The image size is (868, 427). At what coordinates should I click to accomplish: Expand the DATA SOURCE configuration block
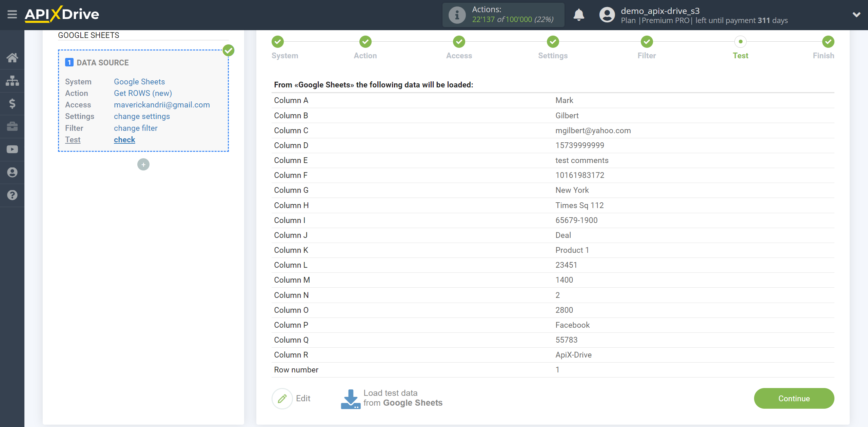click(x=102, y=62)
